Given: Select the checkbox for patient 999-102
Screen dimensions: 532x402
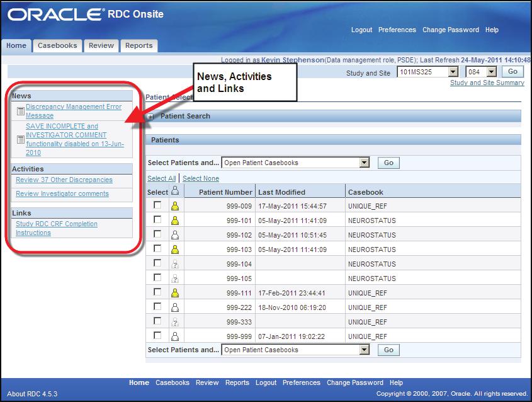Looking at the screenshot, I should pyautogui.click(x=157, y=234).
